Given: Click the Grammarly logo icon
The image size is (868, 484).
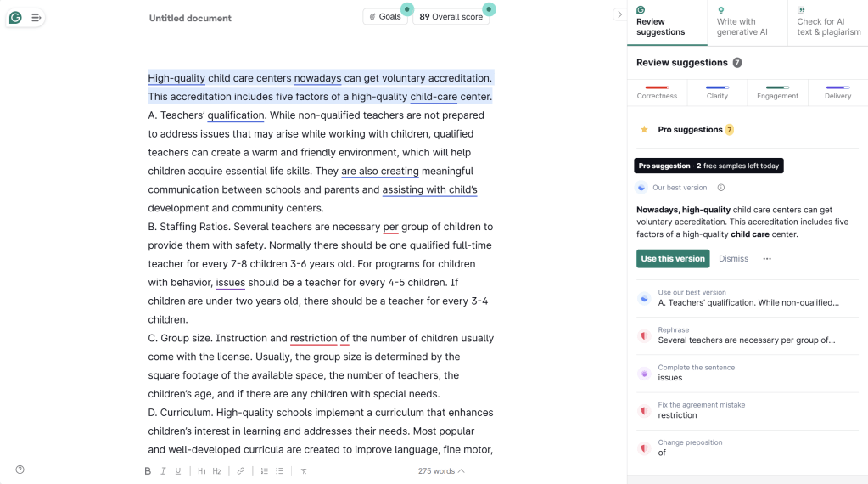Looking at the screenshot, I should coord(15,17).
